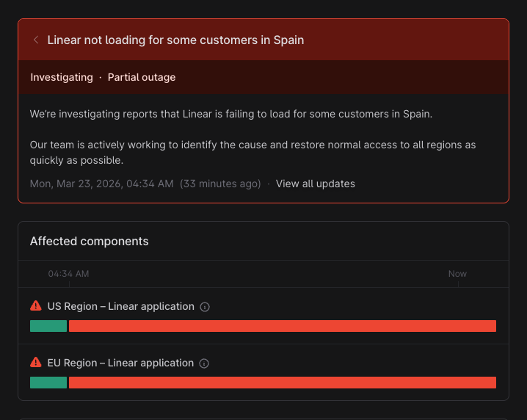Click the Mon, Mar 23, 2026 timestamp
This screenshot has width=527, height=420.
pyautogui.click(x=101, y=184)
